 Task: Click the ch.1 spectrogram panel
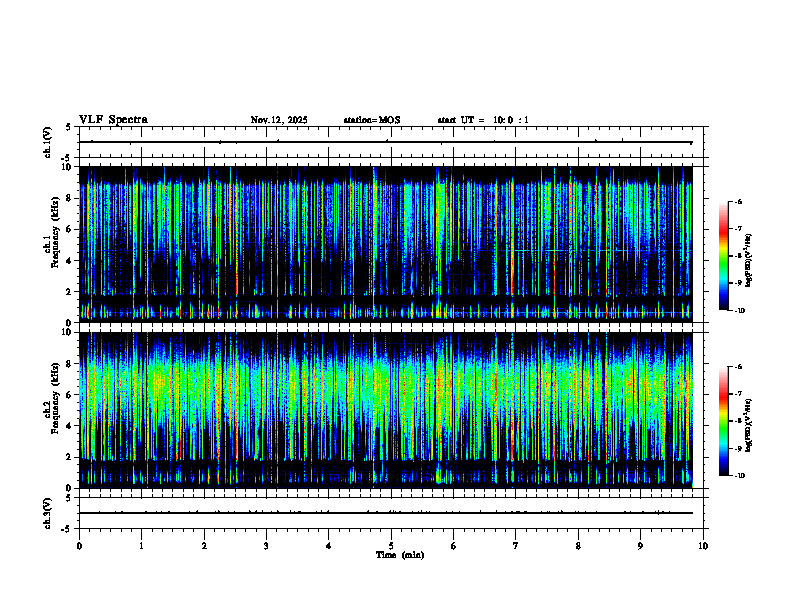click(385, 244)
